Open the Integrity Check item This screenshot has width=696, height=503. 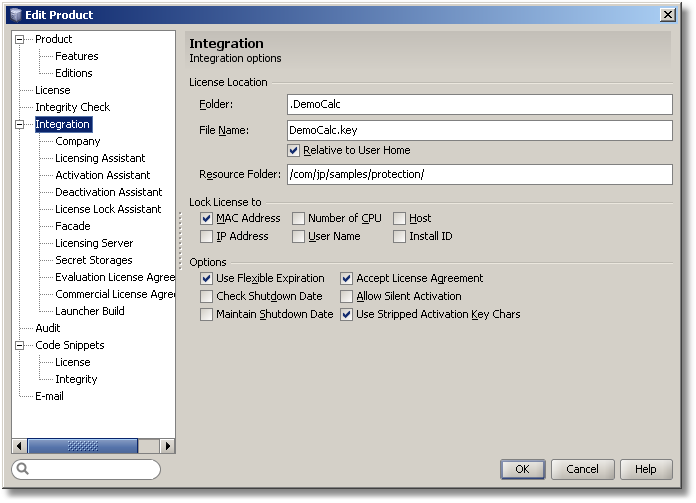72,107
